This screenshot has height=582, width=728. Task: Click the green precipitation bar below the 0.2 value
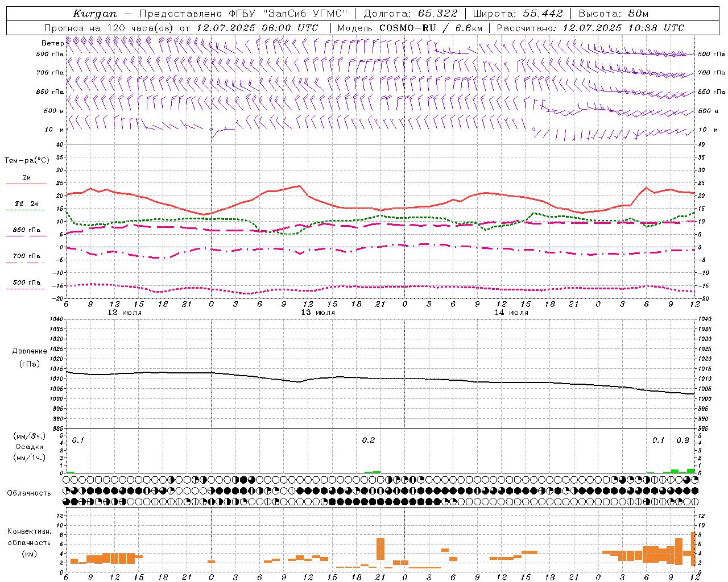[373, 472]
